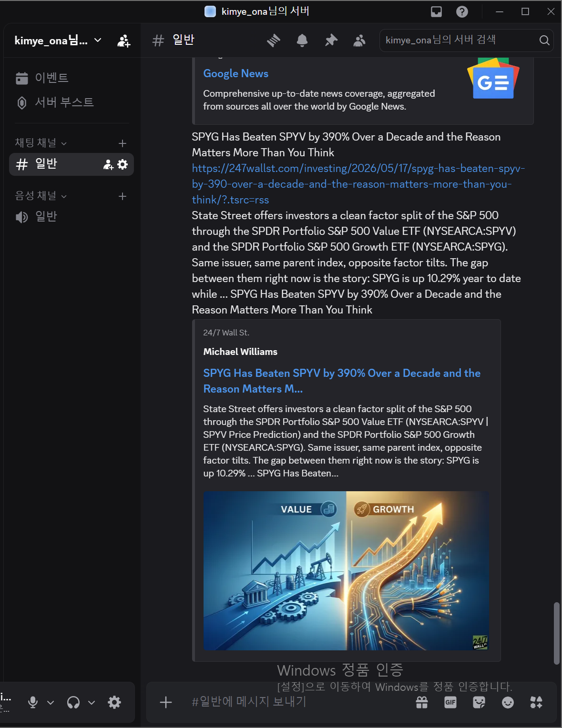Invite people to server icon

(123, 41)
